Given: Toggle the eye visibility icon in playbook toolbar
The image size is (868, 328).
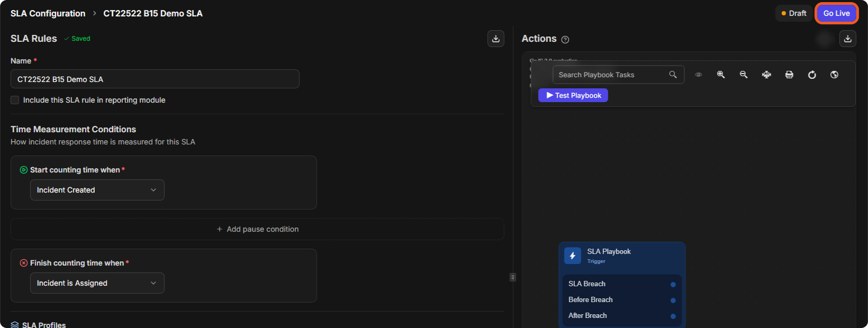Looking at the screenshot, I should click(699, 75).
